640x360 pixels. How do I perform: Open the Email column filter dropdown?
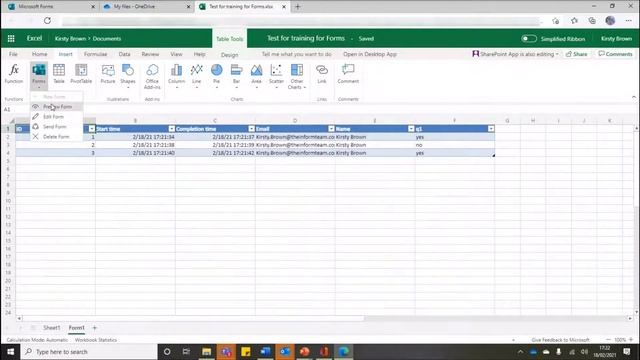[x=331, y=129]
